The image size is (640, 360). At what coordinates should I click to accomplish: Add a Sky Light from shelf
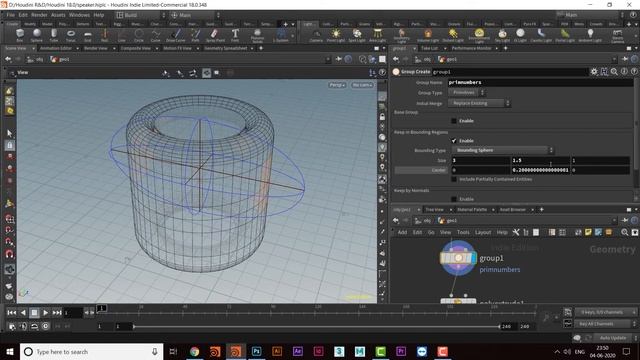[x=502, y=35]
